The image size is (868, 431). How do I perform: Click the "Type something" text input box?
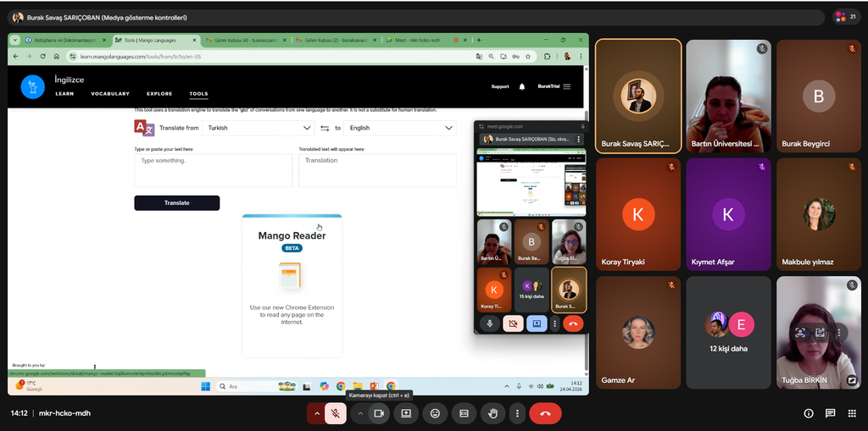pyautogui.click(x=213, y=170)
